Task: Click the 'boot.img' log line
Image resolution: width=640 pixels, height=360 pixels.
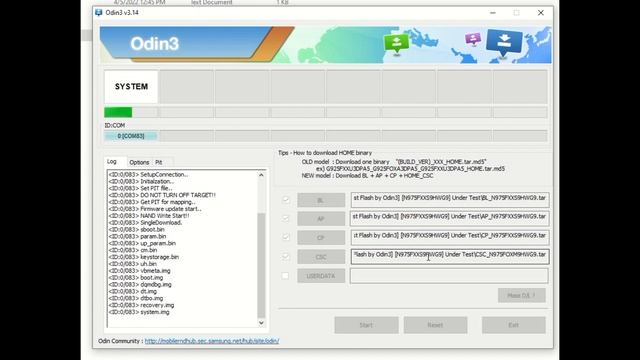Action: tap(136, 278)
